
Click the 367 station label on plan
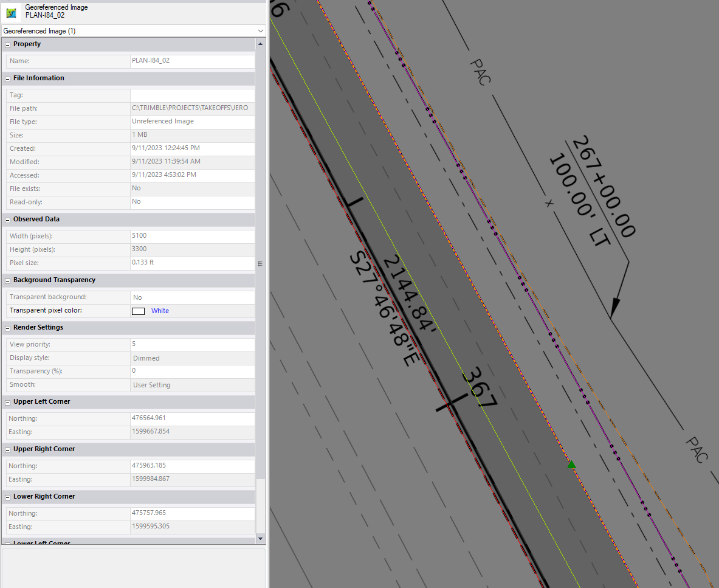click(x=480, y=387)
